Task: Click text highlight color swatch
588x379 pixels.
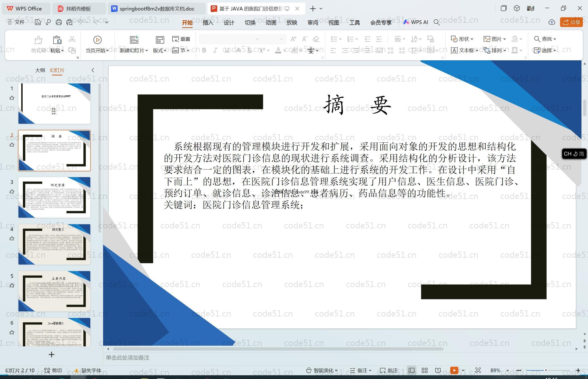Action: pos(294,50)
